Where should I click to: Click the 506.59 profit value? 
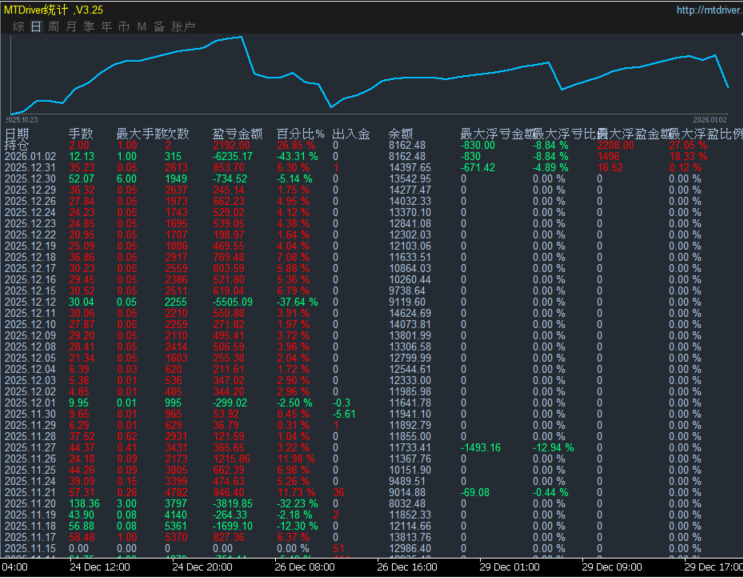coord(228,347)
